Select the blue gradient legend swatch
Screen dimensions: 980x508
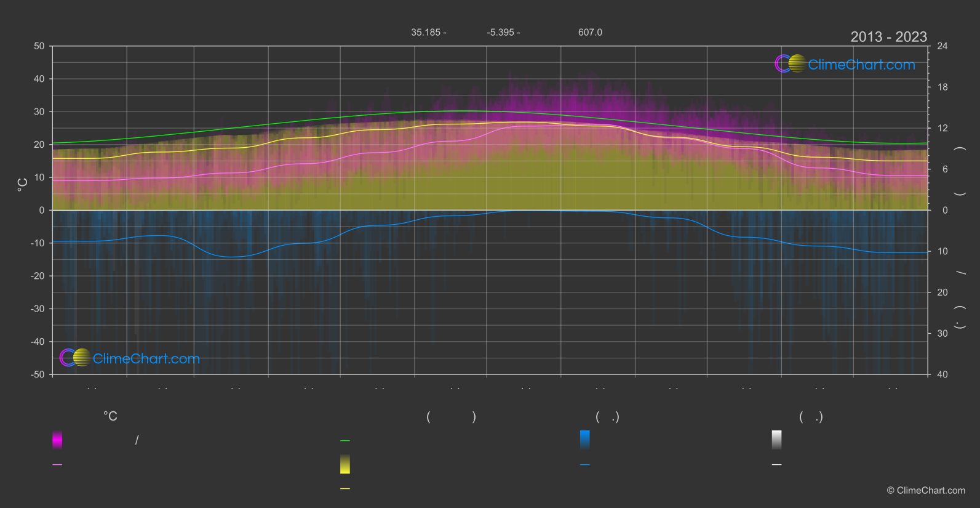tap(585, 440)
